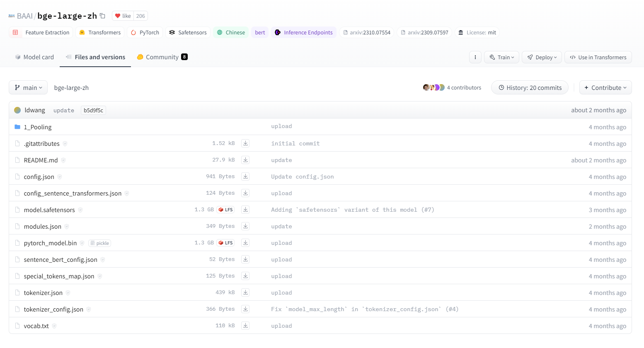Screen dimensions: 644x348
Task: Open README.md file
Action: [x=41, y=160]
